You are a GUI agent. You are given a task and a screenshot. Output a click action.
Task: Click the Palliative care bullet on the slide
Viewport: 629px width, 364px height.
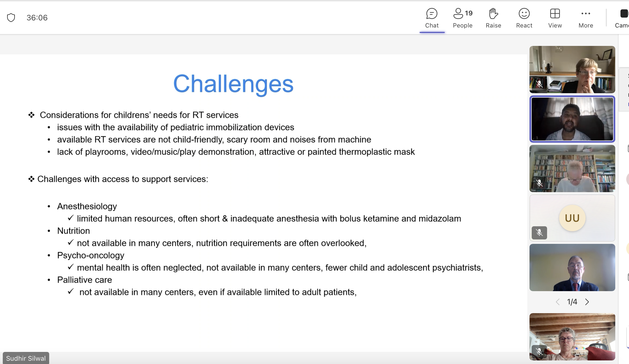pyautogui.click(x=84, y=280)
